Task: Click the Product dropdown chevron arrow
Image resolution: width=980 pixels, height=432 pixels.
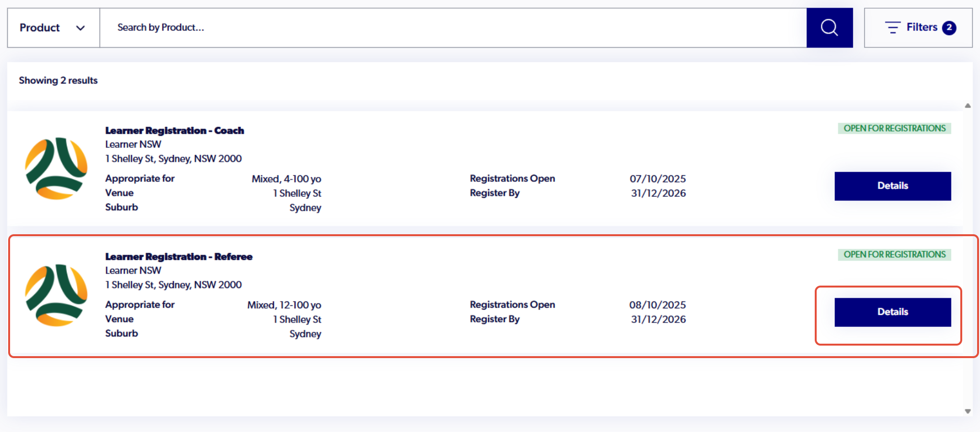Action: (80, 28)
